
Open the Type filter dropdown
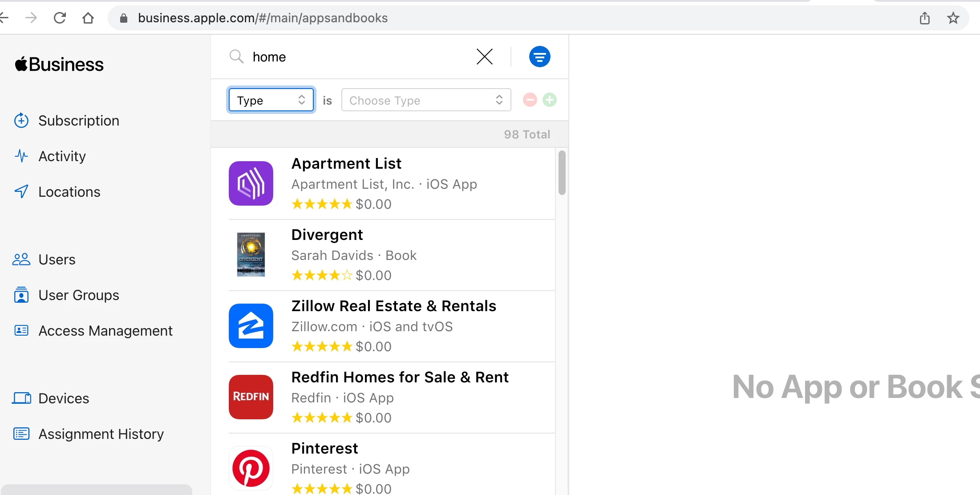click(271, 100)
